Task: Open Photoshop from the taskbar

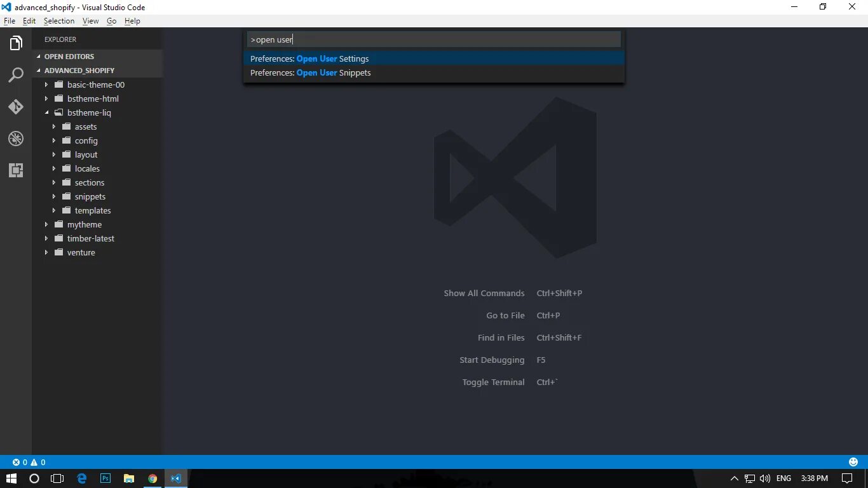Action: [105, 478]
